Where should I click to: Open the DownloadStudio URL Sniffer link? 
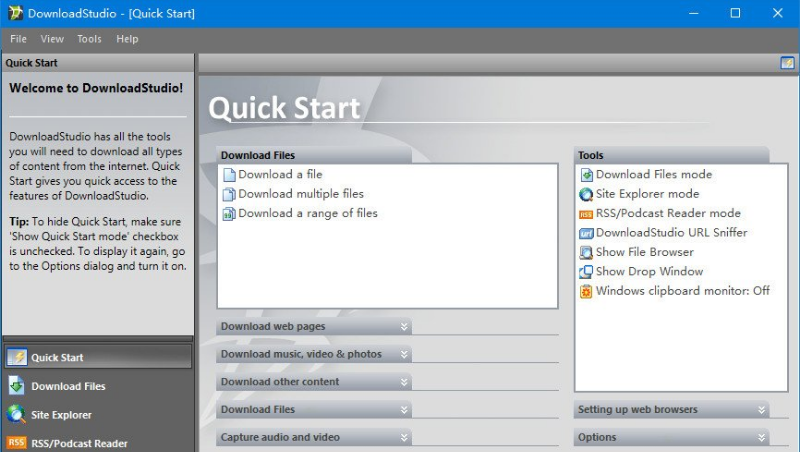(671, 233)
